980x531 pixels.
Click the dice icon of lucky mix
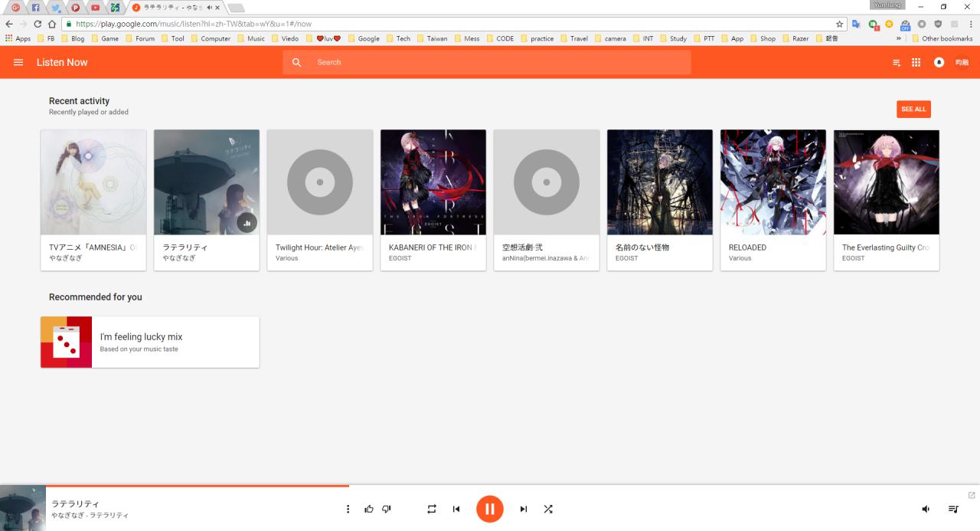pos(66,342)
